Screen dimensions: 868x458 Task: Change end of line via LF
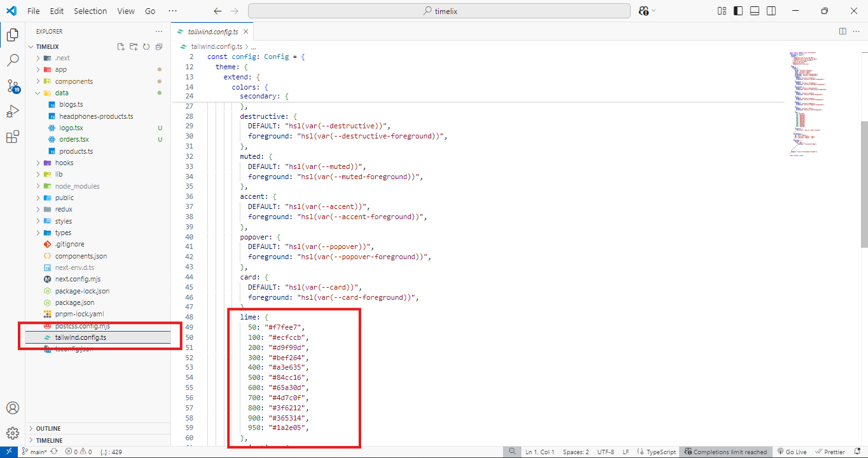pyautogui.click(x=626, y=452)
